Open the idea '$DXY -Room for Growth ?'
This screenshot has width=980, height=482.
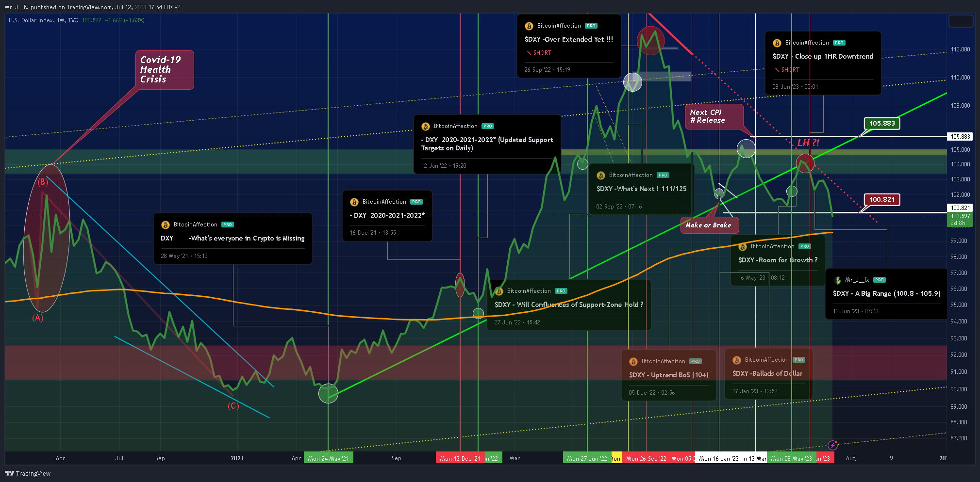coord(778,260)
